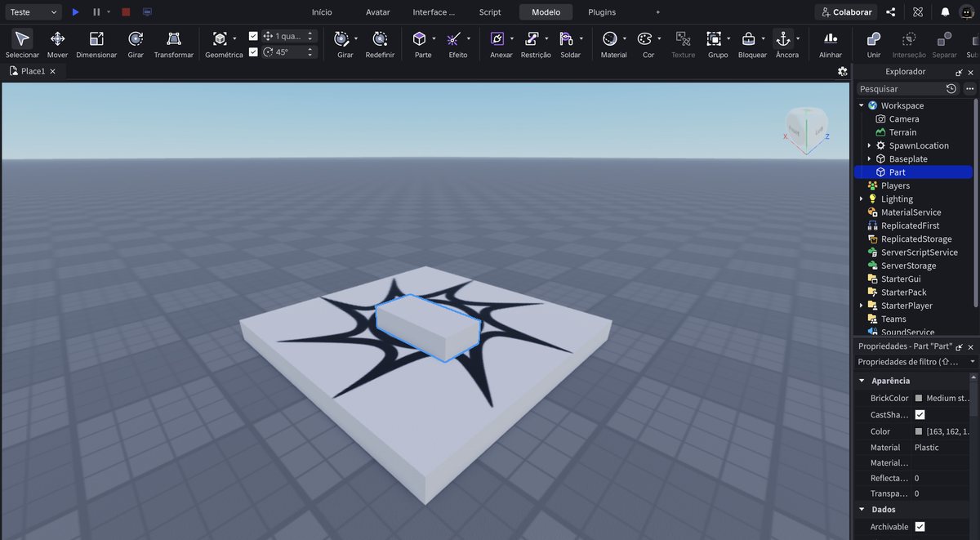
Task: Click the BrickColor gray swatch
Action: pyautogui.click(x=919, y=399)
